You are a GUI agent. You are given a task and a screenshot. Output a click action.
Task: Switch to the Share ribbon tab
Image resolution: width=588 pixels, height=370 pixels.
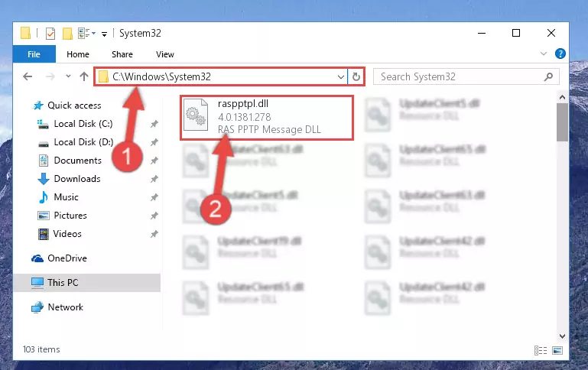(x=122, y=54)
